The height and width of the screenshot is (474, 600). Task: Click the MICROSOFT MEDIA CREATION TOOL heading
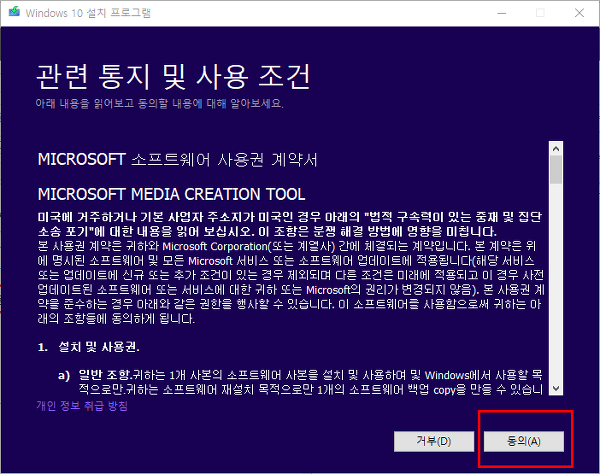[x=171, y=194]
